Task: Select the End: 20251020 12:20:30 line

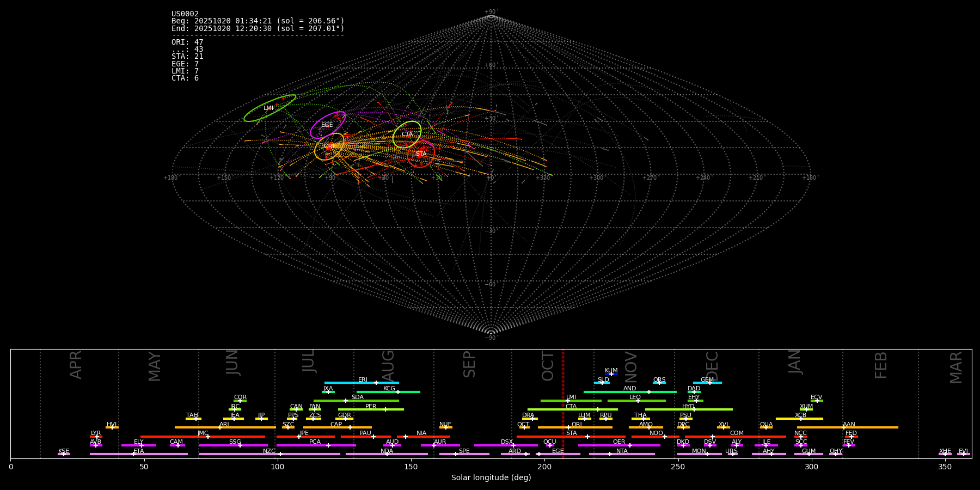Action: pos(258,28)
